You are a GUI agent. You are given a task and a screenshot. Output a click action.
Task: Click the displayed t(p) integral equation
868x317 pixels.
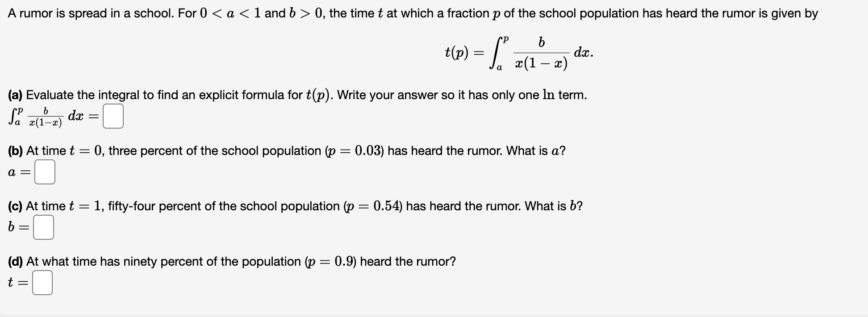coord(518,54)
